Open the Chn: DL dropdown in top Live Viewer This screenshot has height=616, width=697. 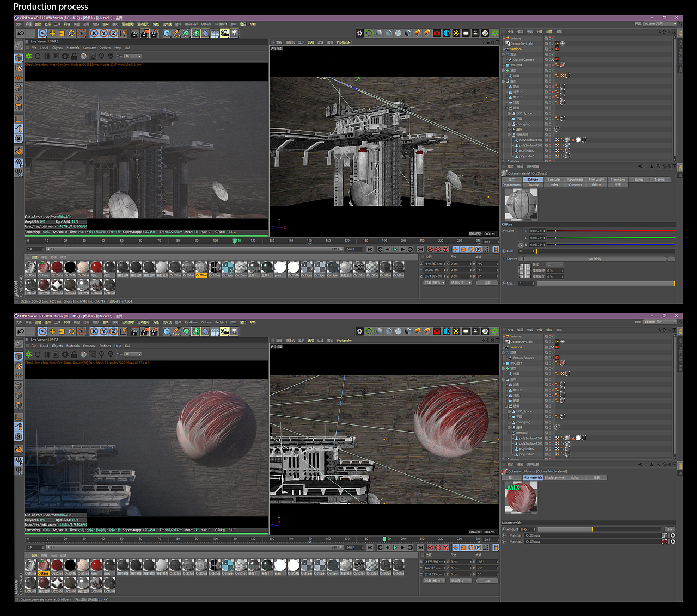tap(133, 56)
